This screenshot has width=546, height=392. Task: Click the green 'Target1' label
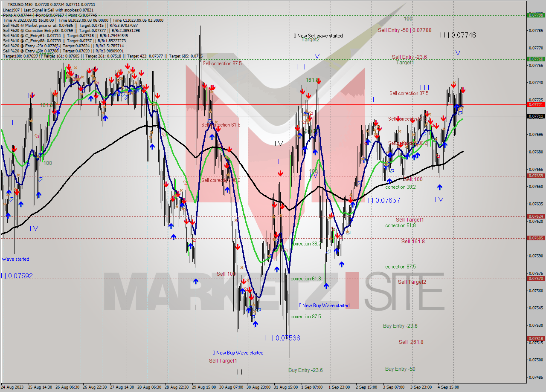point(405,63)
